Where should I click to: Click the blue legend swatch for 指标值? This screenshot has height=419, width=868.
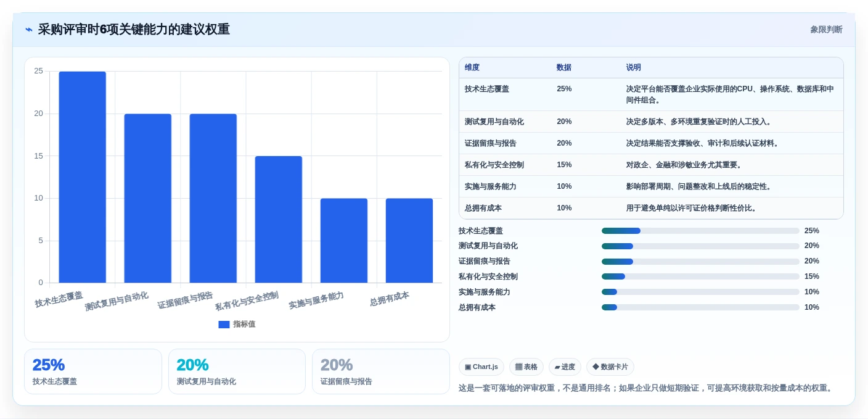click(x=224, y=324)
